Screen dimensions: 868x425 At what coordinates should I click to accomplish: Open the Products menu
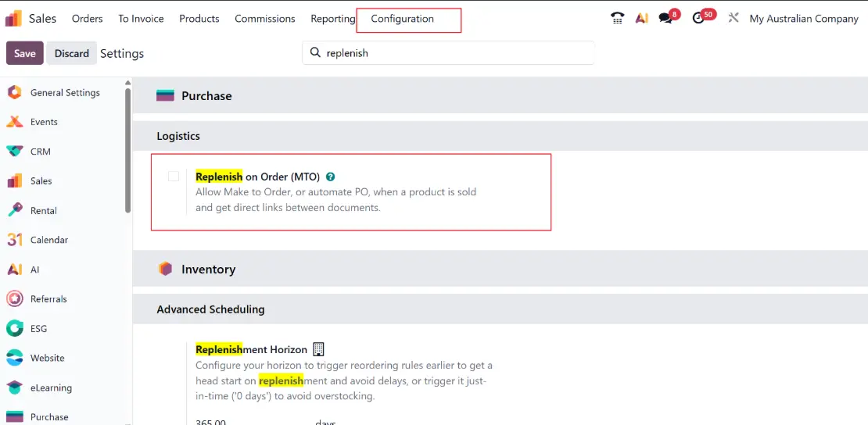[x=199, y=19]
